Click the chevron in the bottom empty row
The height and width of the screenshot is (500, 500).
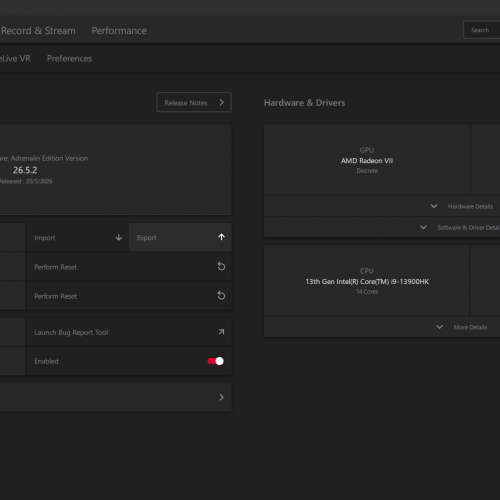[x=221, y=397]
